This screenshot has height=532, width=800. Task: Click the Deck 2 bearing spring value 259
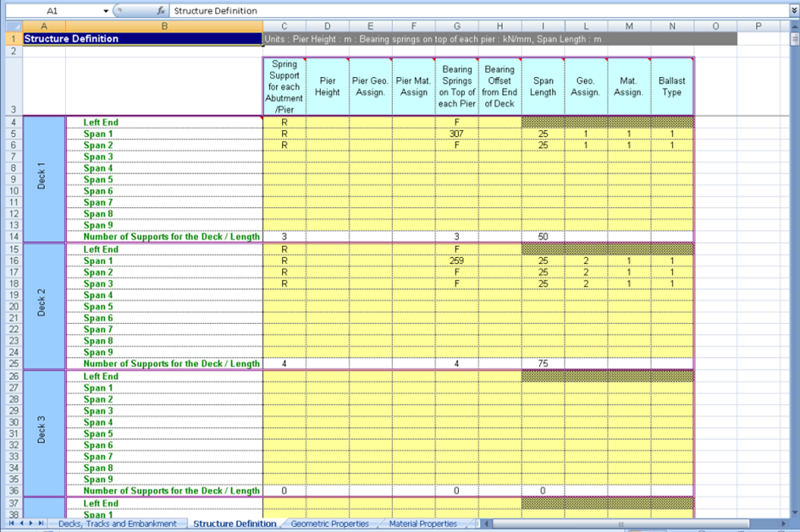coord(457,261)
